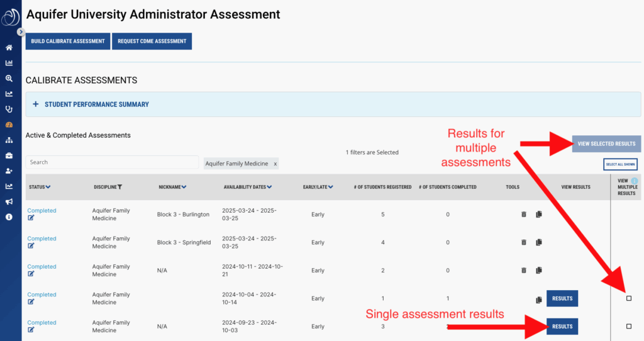The width and height of the screenshot is (644, 341).
Task: Click the '# of Students Completed' column header
Action: [x=448, y=187]
